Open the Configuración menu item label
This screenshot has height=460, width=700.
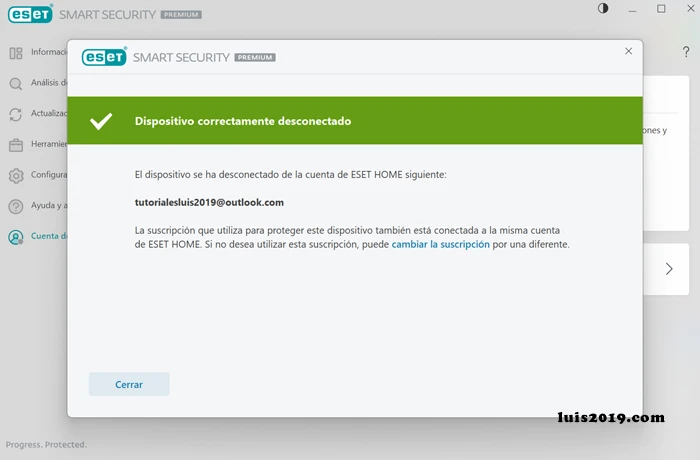[49, 175]
